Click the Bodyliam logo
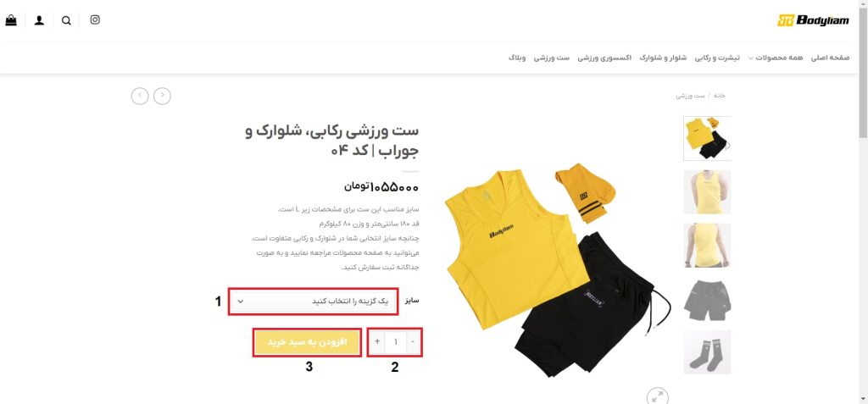This screenshot has height=404, width=868. tap(813, 20)
